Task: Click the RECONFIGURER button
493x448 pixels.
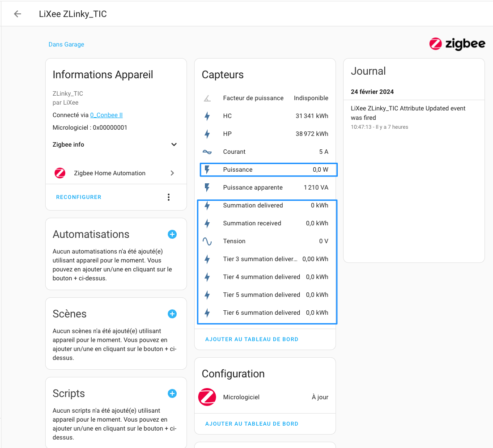Action: pos(79,197)
